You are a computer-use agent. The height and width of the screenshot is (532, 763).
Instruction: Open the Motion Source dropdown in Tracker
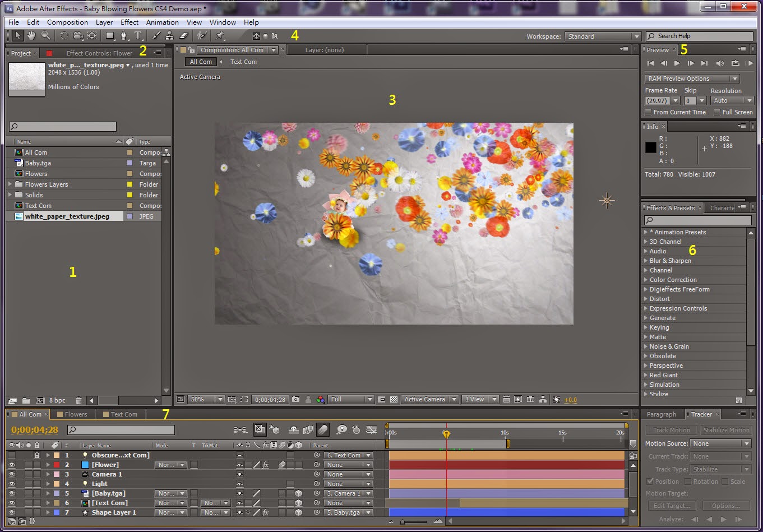[x=721, y=443]
